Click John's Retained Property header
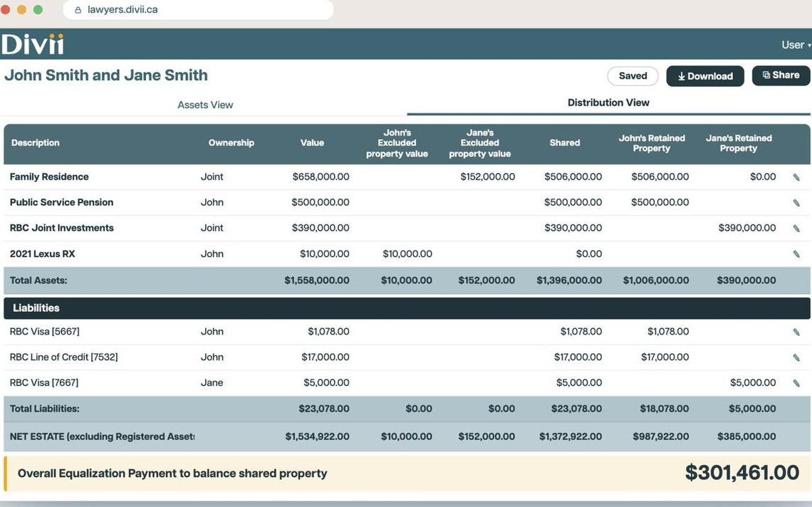The width and height of the screenshot is (812, 507). [652, 143]
